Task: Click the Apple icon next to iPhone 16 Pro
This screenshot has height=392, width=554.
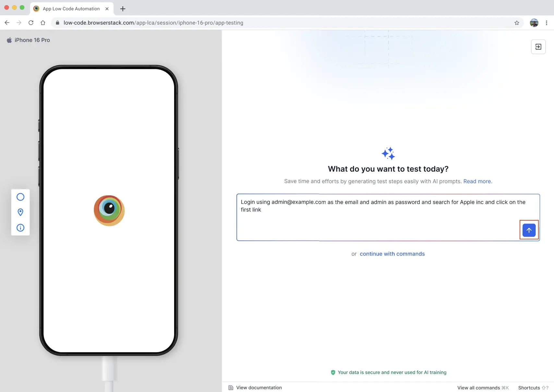Action: coord(9,40)
